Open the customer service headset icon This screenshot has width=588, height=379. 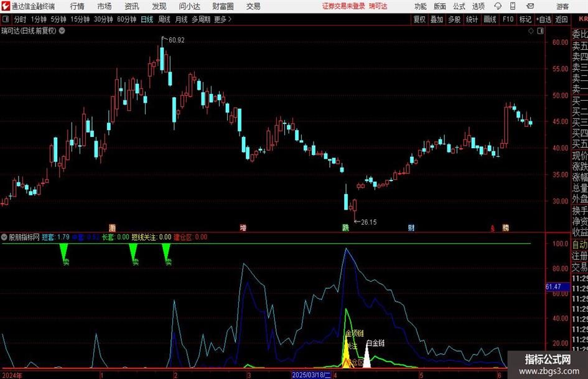[x=498, y=6]
